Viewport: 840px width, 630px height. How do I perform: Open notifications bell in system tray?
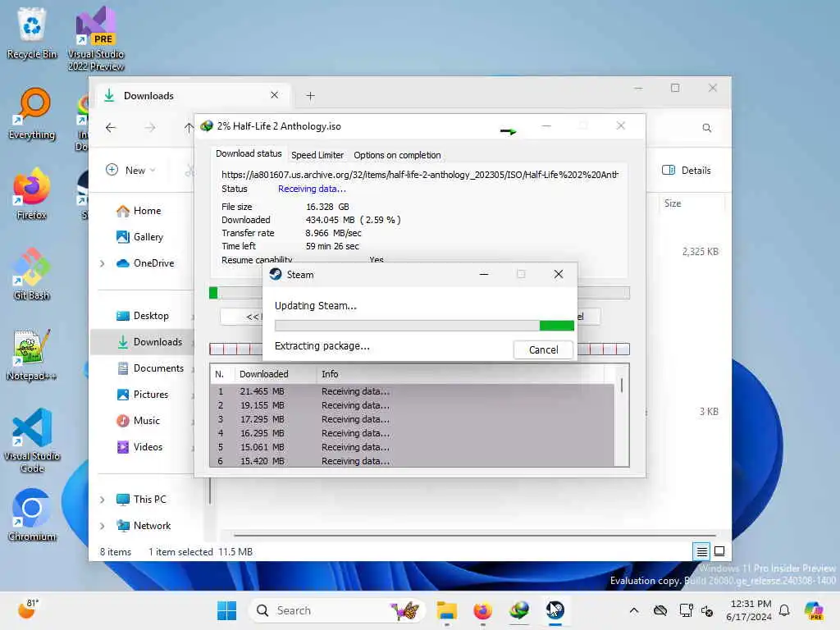click(784, 610)
